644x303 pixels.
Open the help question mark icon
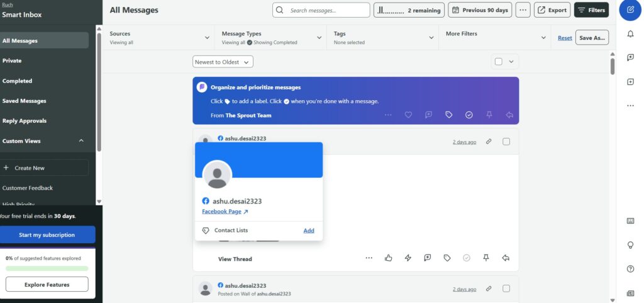(x=630, y=269)
